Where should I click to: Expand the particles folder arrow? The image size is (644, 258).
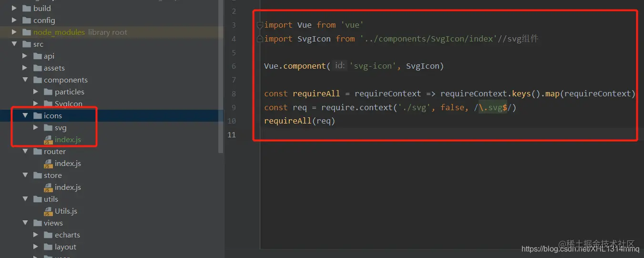36,92
